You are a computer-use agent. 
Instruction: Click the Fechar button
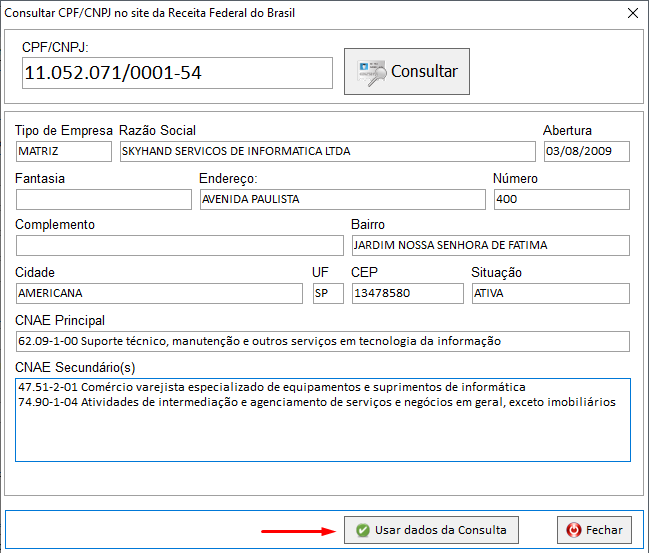pyautogui.click(x=594, y=529)
